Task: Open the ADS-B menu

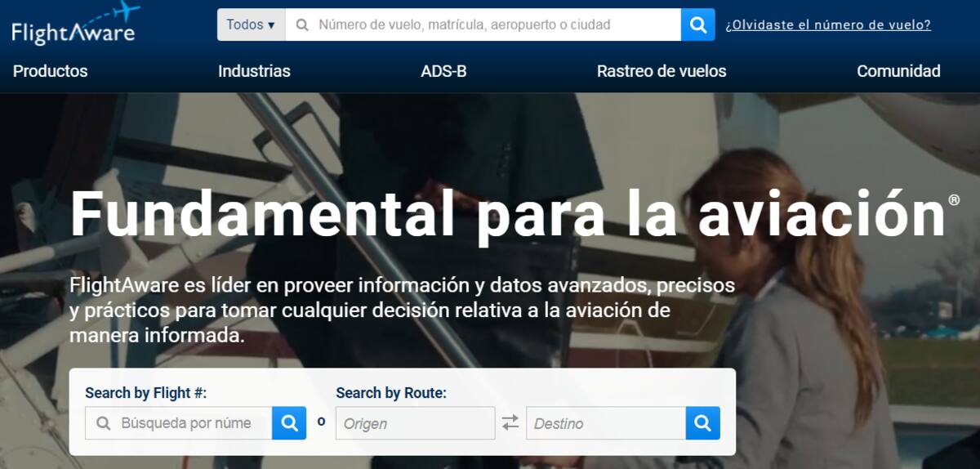Action: [443, 71]
